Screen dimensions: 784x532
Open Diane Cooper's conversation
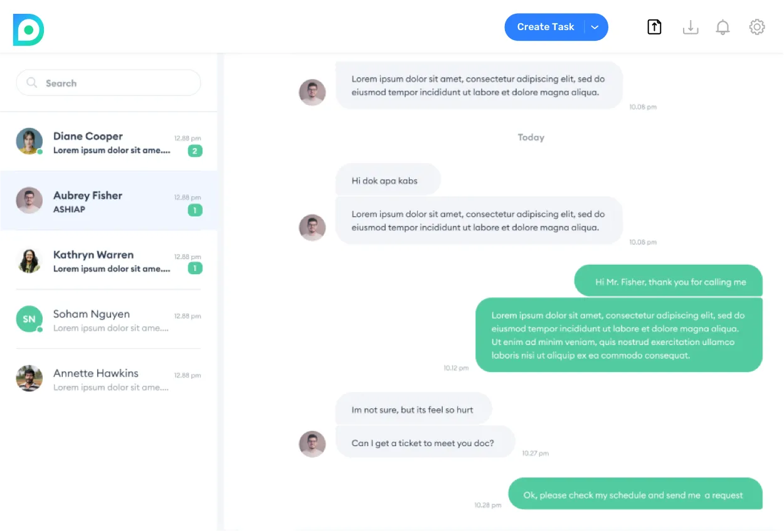point(111,142)
